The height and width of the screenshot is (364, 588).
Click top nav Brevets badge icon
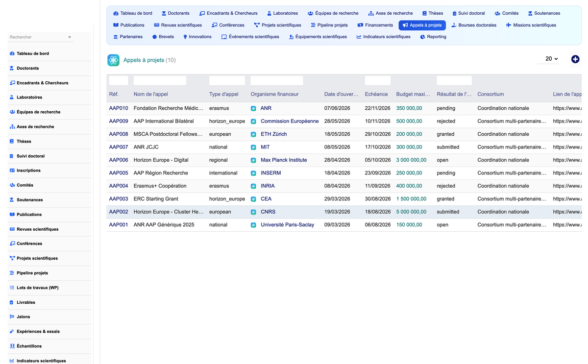[x=154, y=37]
